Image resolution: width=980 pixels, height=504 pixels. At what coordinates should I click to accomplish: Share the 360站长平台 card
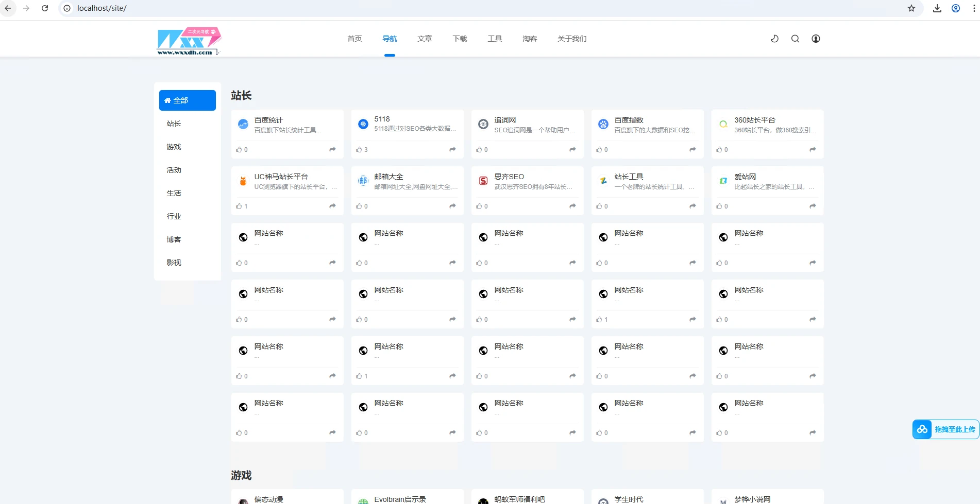[x=813, y=150]
